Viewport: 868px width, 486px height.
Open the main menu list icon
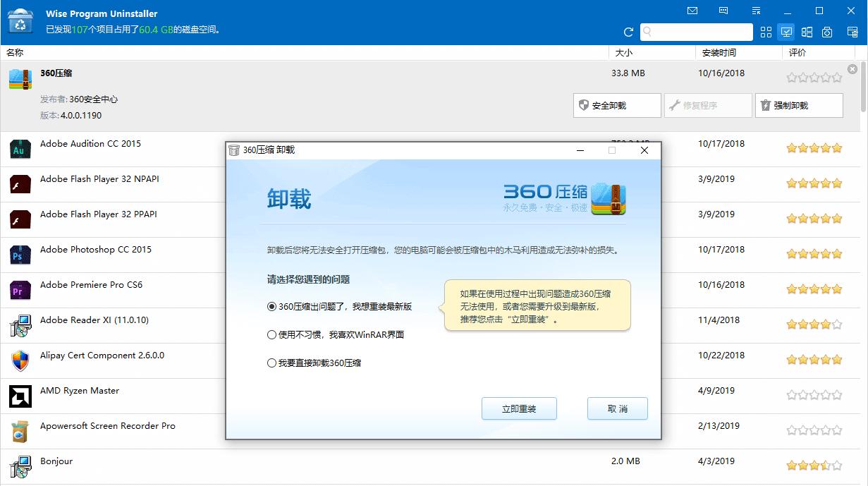756,11
